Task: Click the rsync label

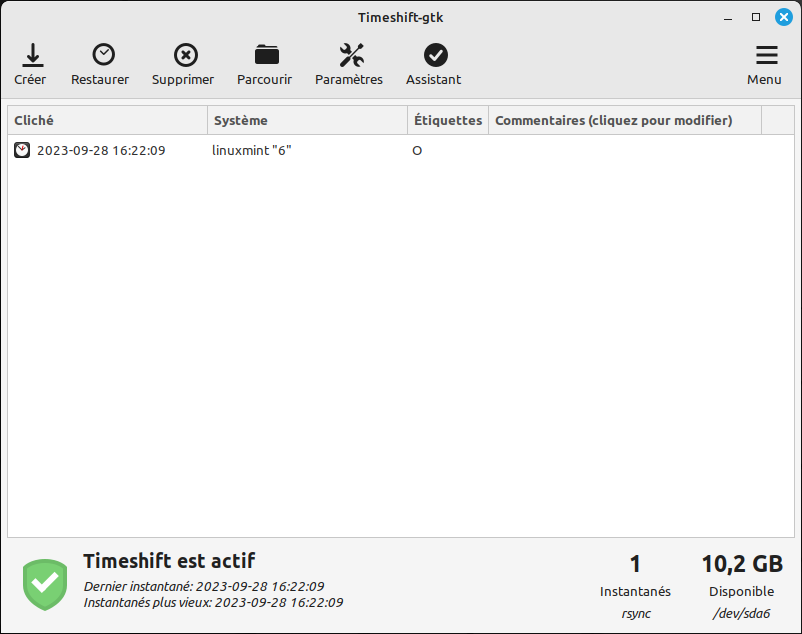Action: click(636, 613)
